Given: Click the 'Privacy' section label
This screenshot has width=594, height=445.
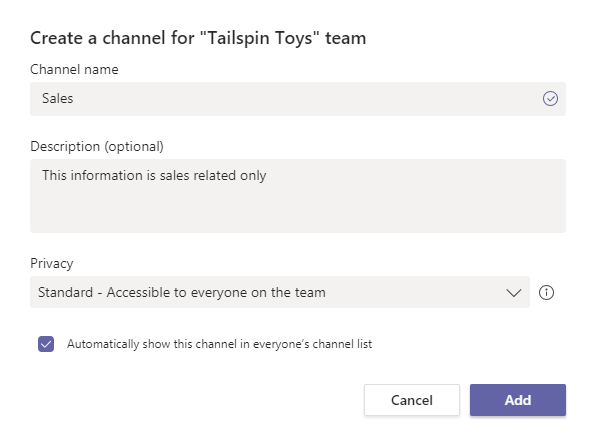Looking at the screenshot, I should coord(52,264).
